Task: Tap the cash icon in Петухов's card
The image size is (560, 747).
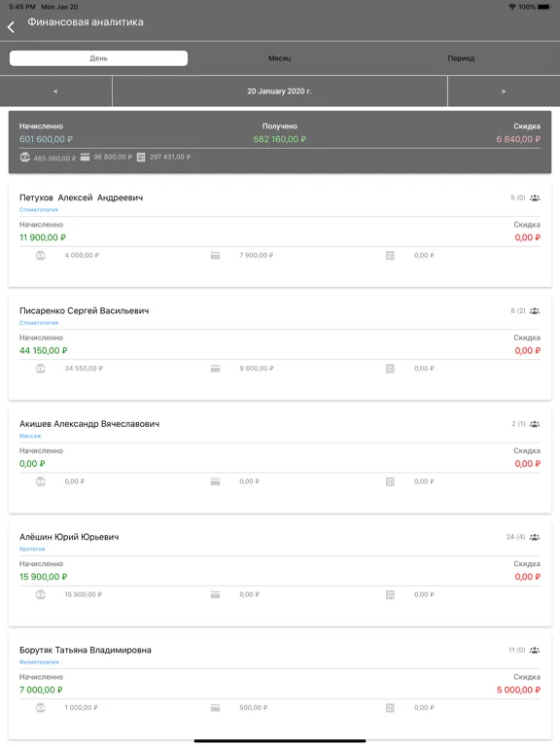Action: [x=41, y=256]
